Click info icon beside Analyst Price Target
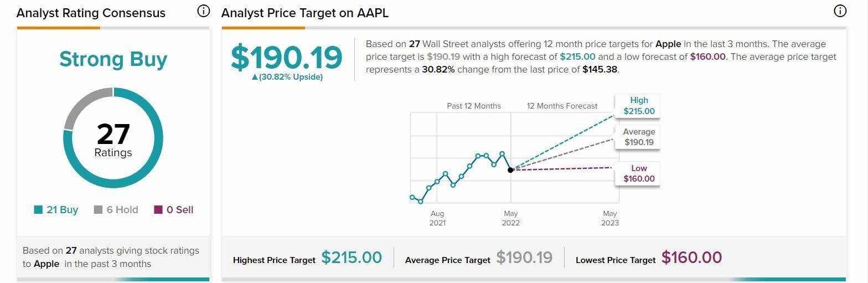 [x=840, y=11]
